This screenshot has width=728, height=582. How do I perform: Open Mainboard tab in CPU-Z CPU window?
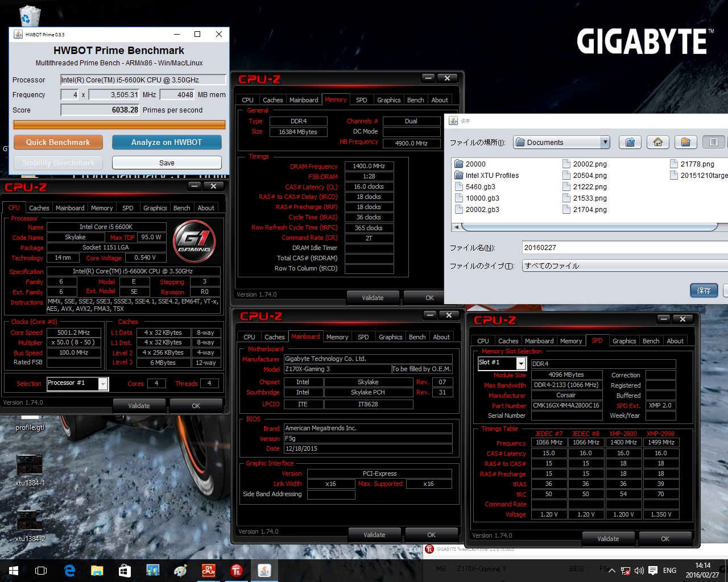(70, 208)
